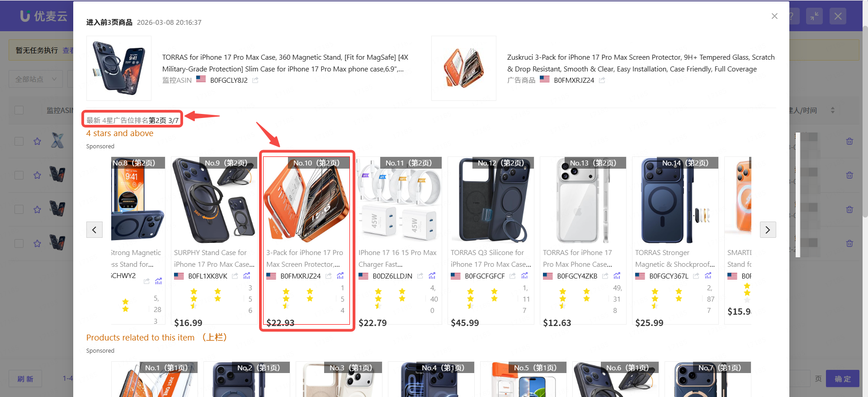Open trend chart icon for B0FL1XK8VK
The height and width of the screenshot is (397, 868).
click(247, 276)
